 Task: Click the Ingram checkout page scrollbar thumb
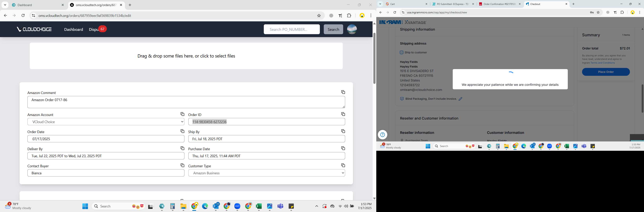point(642,99)
